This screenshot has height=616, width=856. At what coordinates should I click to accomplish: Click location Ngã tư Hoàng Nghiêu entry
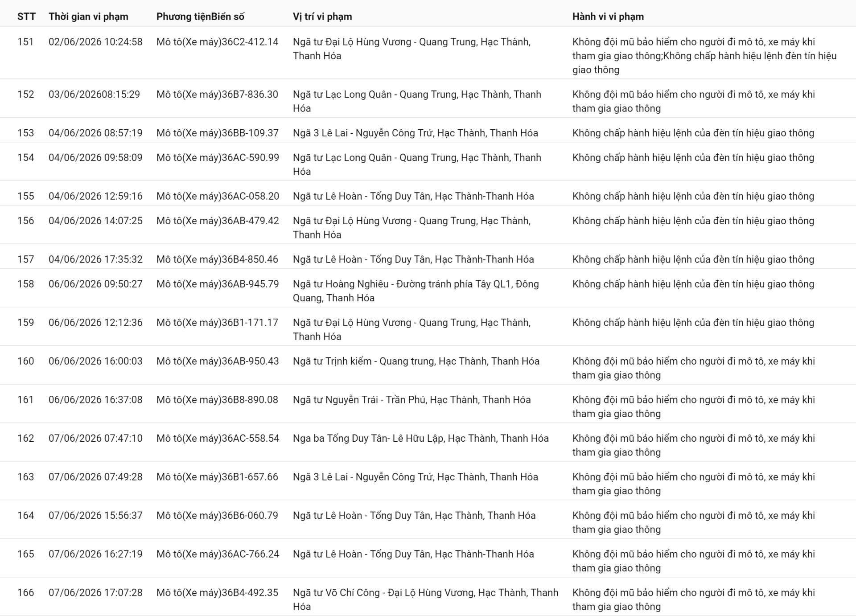[416, 291]
